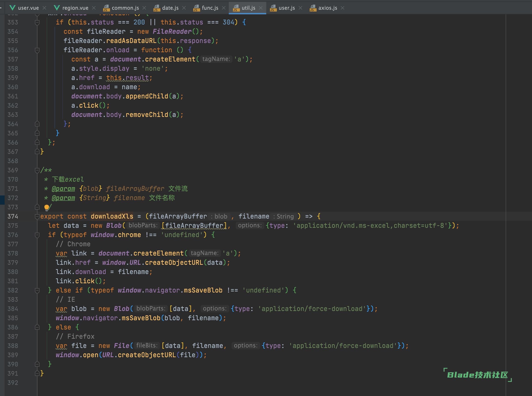Image resolution: width=532 pixels, height=396 pixels.
Task: Click the JS file icon on util.js tab
Action: click(x=236, y=8)
